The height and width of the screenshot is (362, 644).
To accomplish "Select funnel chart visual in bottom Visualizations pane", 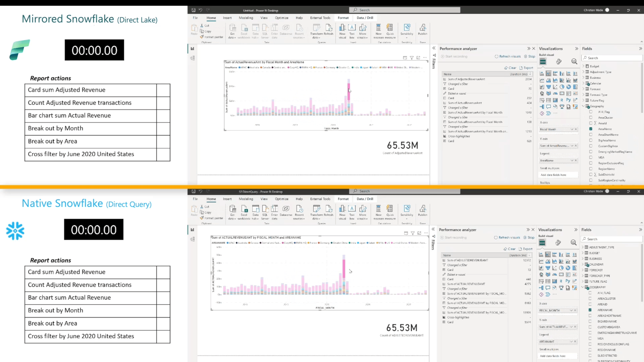I will (x=548, y=268).
